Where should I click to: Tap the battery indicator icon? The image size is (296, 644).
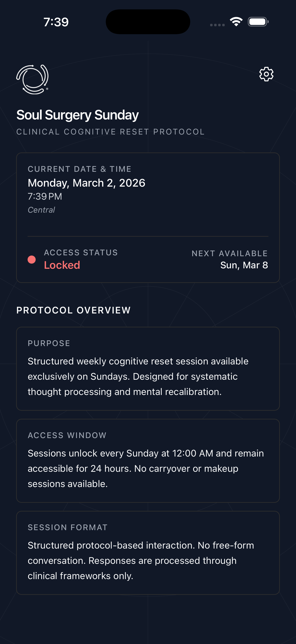(258, 22)
